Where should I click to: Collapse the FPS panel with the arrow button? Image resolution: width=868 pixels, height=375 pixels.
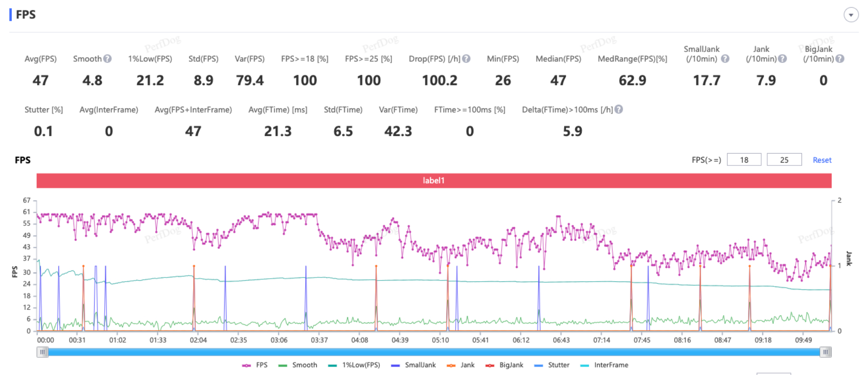pos(851,15)
